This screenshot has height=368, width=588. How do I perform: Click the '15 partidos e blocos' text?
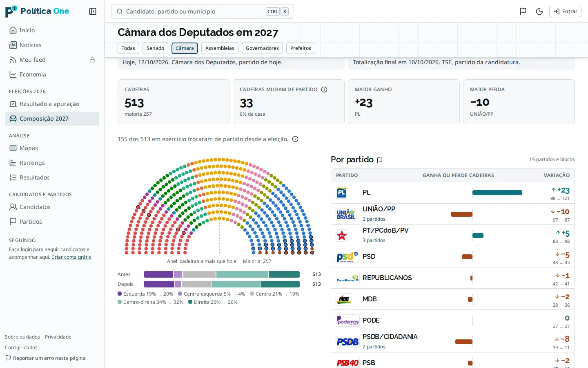[552, 159]
